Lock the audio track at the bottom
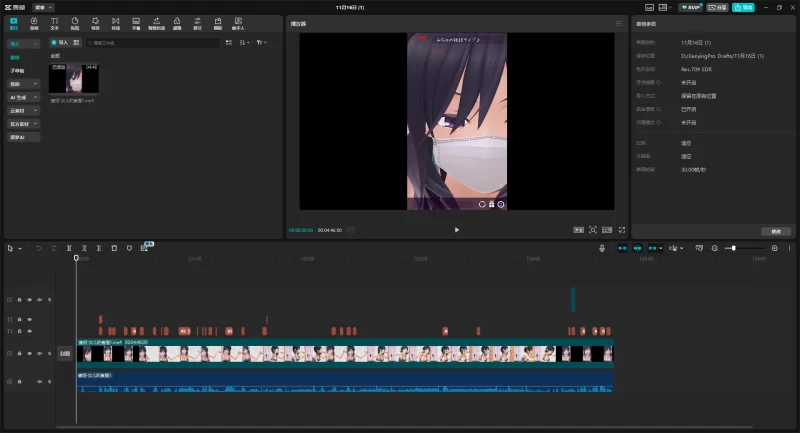This screenshot has width=800, height=433. (x=19, y=382)
